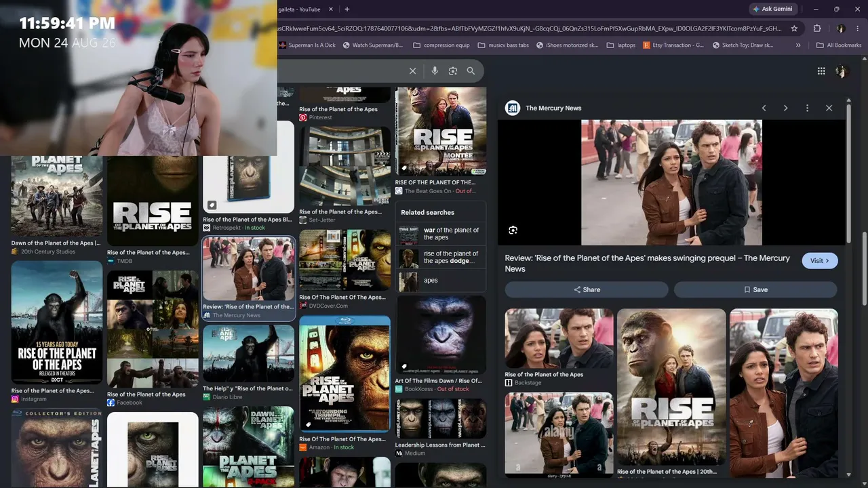The image size is (868, 488).
Task: Open the Etsy Transaction bookmark
Action: tap(673, 45)
